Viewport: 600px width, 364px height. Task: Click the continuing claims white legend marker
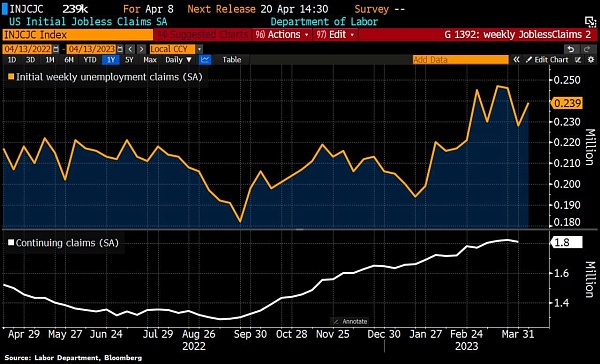coord(11,243)
